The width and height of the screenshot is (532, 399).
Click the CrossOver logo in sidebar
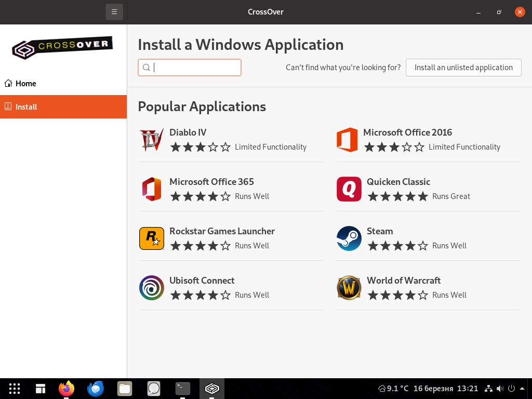pos(63,48)
